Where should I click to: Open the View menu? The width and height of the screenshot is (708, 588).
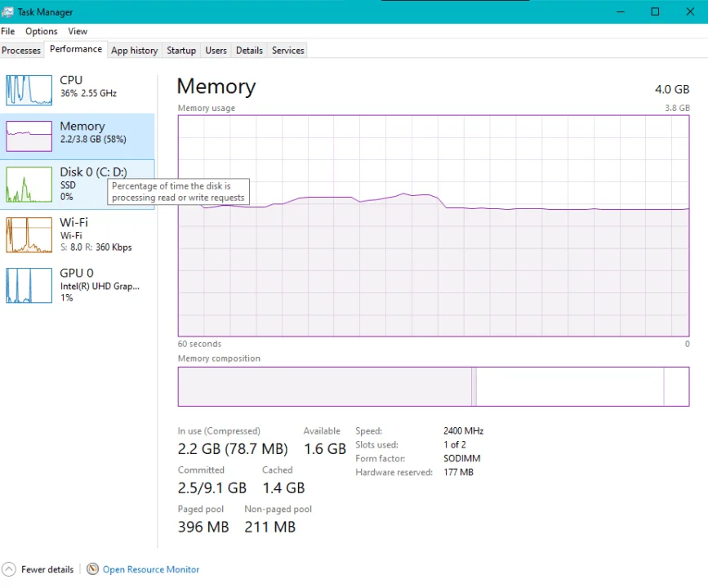click(78, 31)
